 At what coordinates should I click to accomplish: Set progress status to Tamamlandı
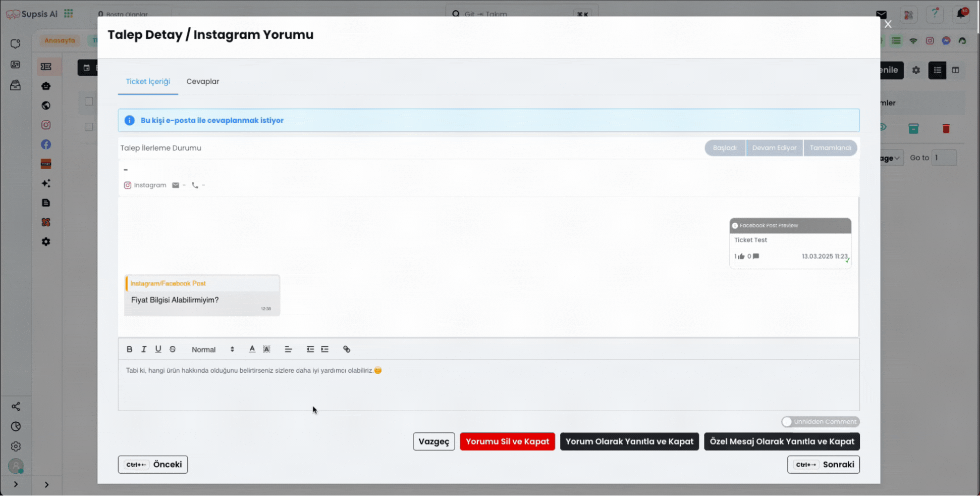tap(831, 148)
